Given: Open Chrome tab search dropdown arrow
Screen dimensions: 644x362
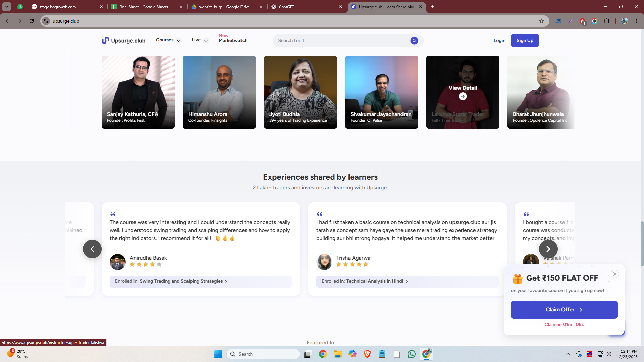Looking at the screenshot, I should click(6, 7).
